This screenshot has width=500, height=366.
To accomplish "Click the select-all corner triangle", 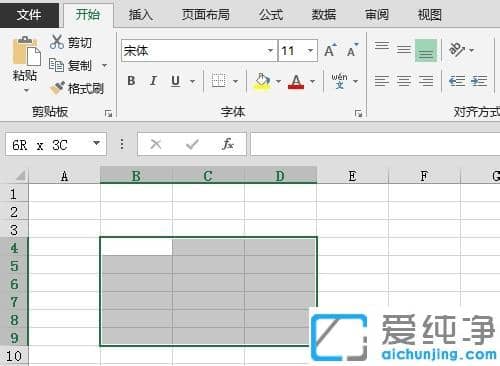I will [x=21, y=175].
